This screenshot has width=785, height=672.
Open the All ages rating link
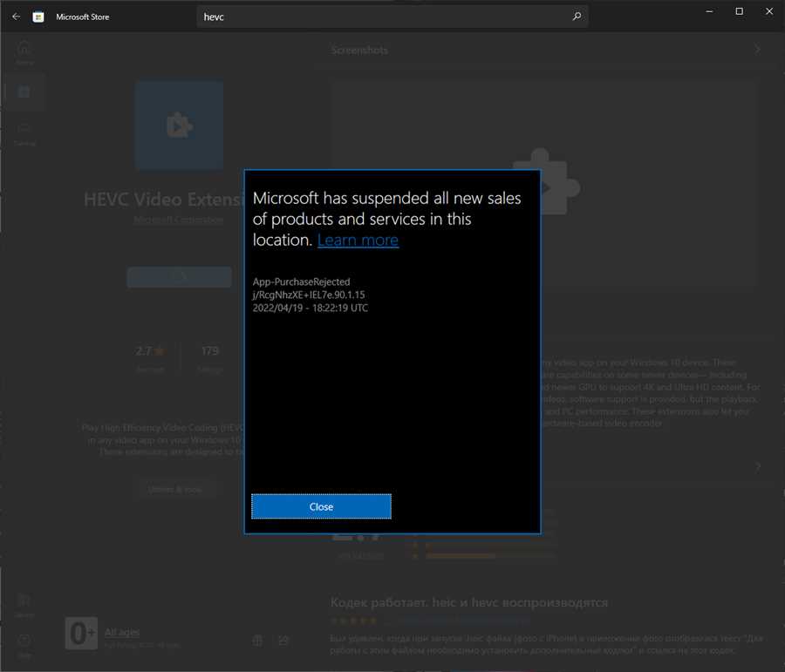[122, 632]
